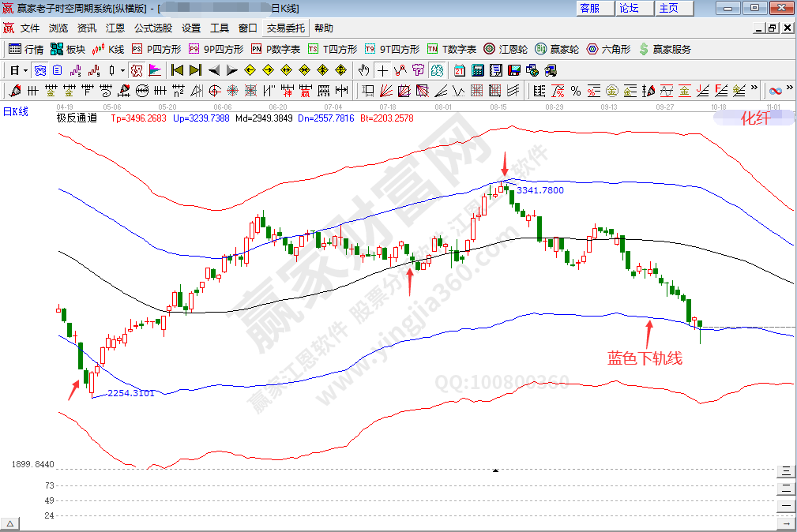Image resolution: width=797 pixels, height=532 pixels.
Task: Click the 客服 customer service button
Action: 589,8
